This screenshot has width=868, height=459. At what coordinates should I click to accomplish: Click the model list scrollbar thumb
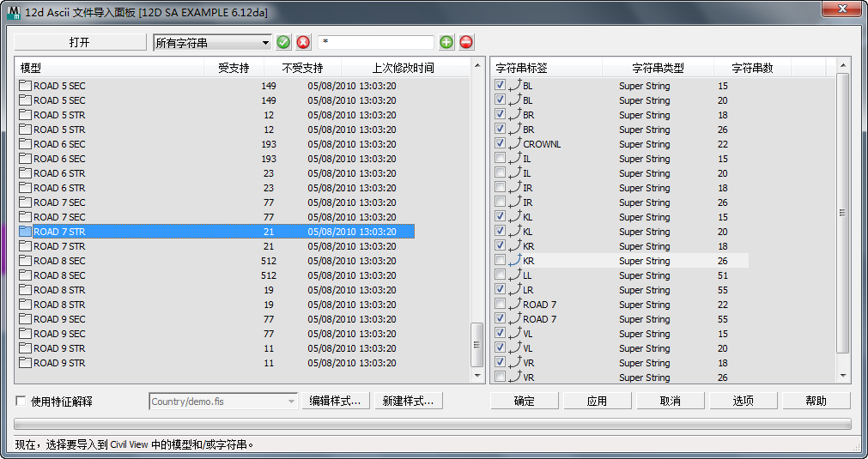point(476,345)
